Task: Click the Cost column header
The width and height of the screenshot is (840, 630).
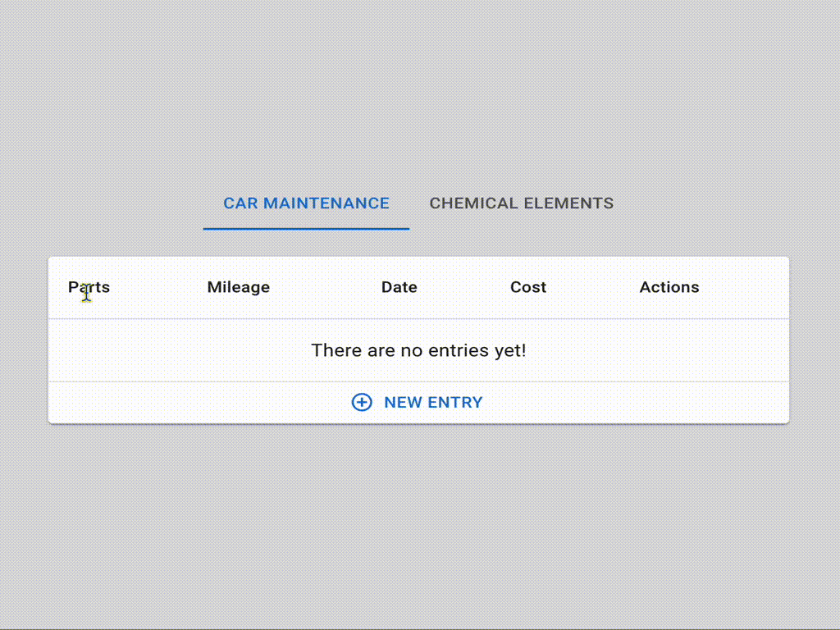Action: (528, 287)
